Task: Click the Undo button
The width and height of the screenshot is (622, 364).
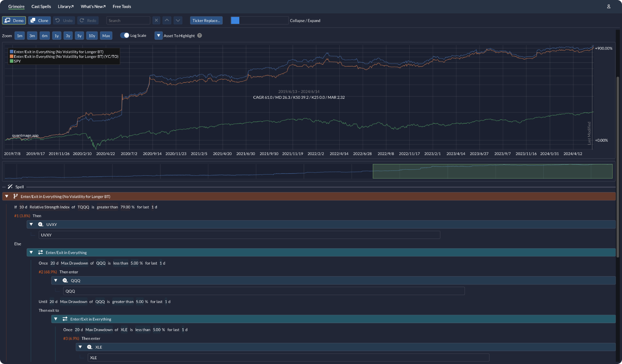Action: 64,20
